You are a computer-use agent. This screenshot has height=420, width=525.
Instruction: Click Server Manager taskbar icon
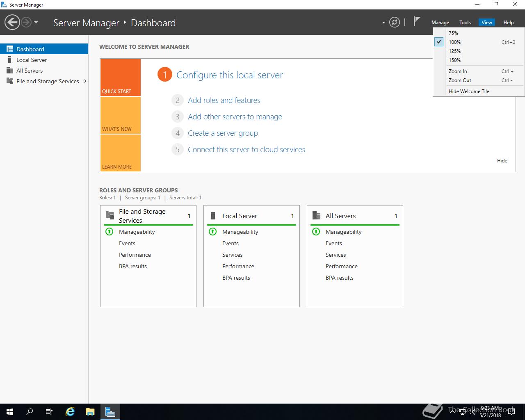click(x=110, y=412)
